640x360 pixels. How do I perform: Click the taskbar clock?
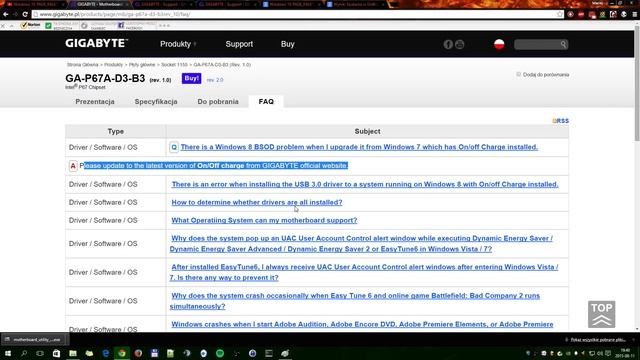(x=624, y=353)
